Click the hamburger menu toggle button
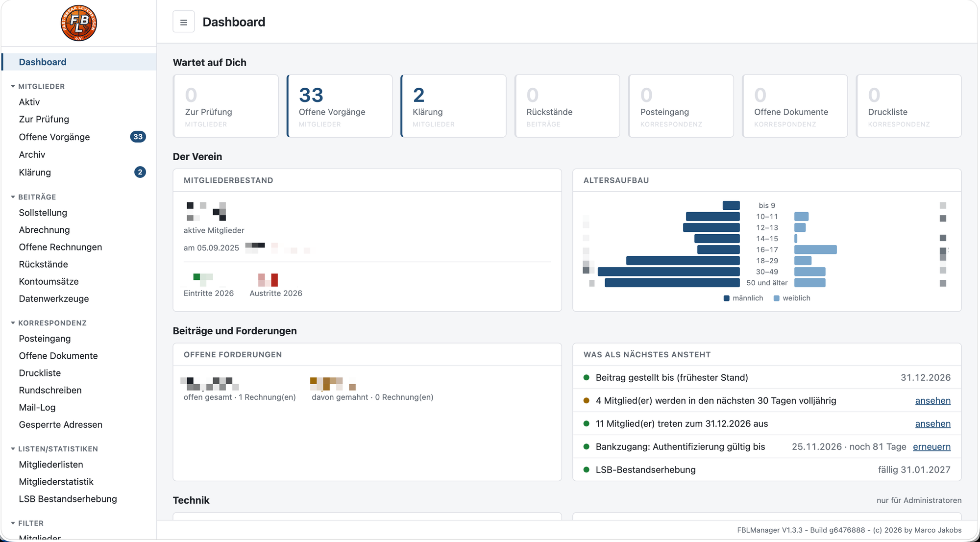The width and height of the screenshot is (980, 542). click(x=183, y=22)
